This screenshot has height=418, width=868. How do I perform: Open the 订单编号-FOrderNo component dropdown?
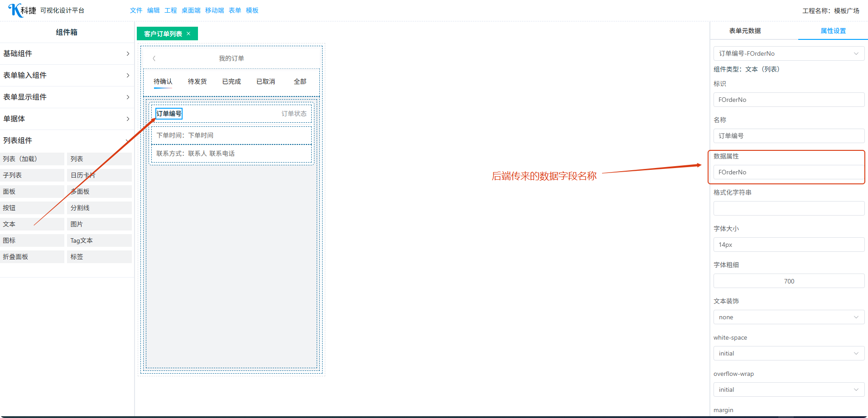(788, 53)
